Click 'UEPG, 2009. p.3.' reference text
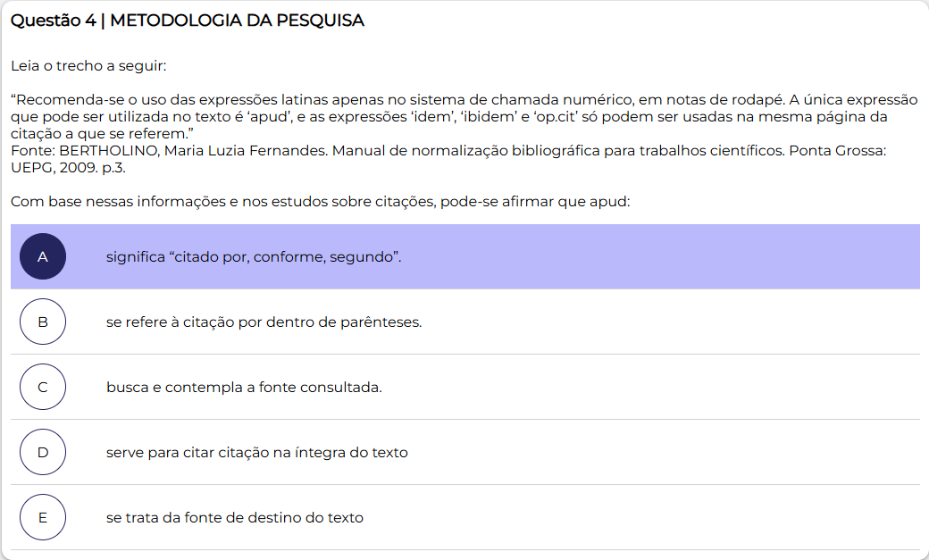The image size is (929, 560). pyautogui.click(x=68, y=167)
